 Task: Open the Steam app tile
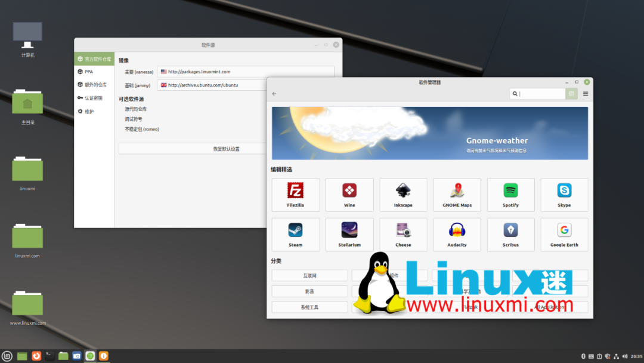[295, 234]
